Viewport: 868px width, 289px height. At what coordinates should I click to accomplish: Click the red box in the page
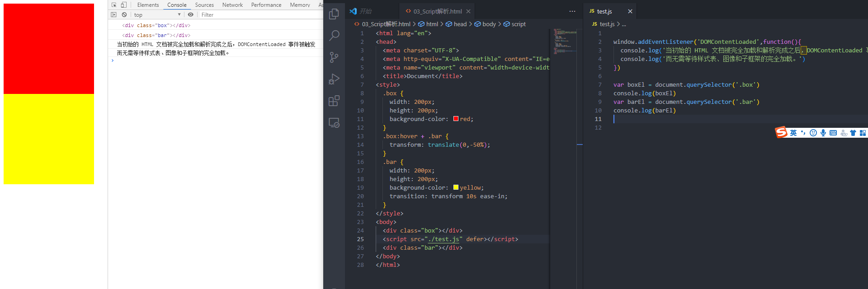pos(49,49)
